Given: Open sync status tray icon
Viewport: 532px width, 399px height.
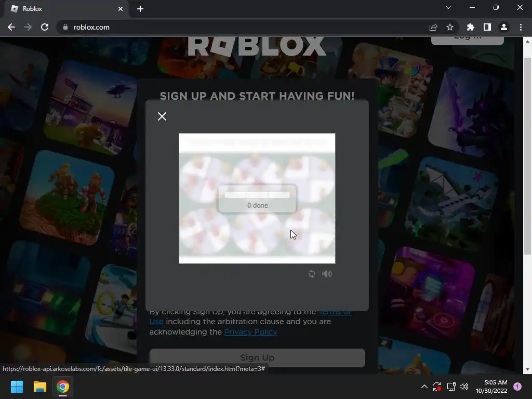Looking at the screenshot, I should [x=436, y=387].
